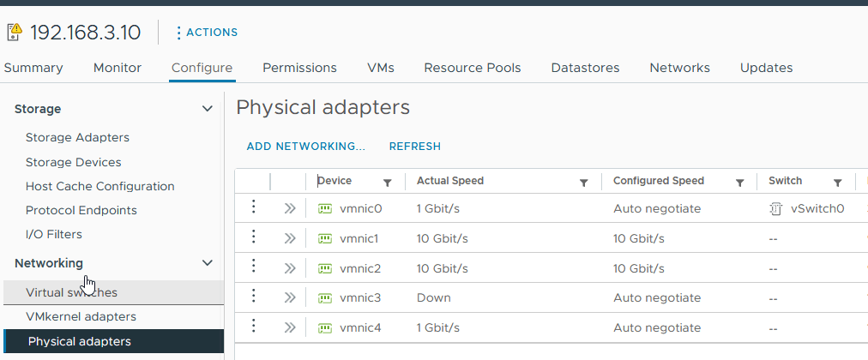Image resolution: width=868 pixels, height=360 pixels.
Task: Click the vmnic2 network adapter icon
Action: [x=325, y=268]
